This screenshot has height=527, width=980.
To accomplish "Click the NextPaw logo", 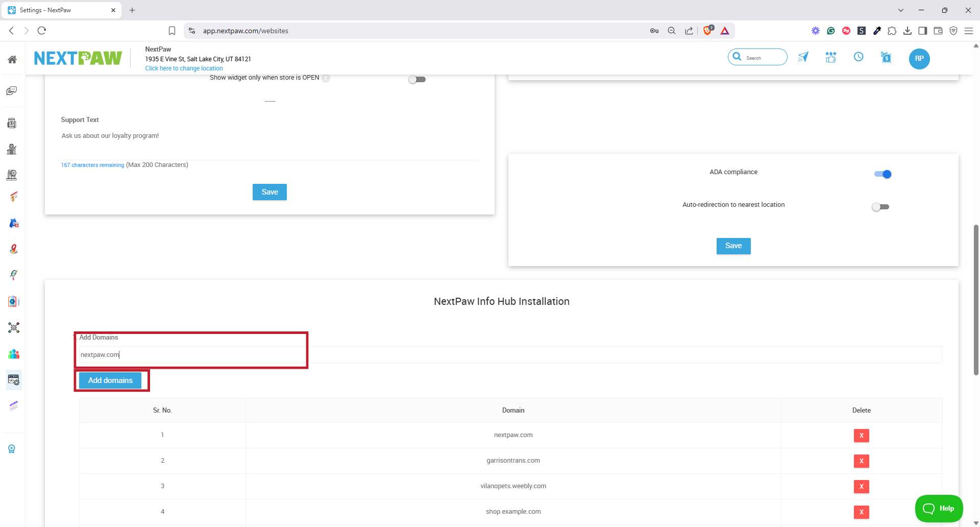I will coord(78,58).
